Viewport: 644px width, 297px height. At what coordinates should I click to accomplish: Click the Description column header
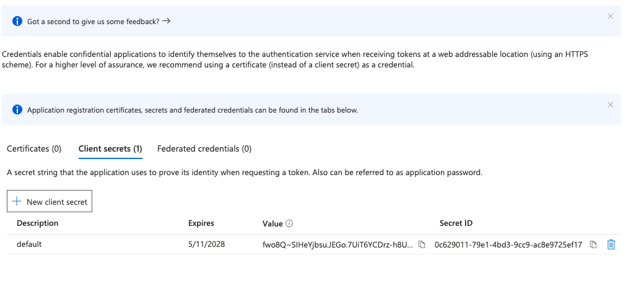(x=37, y=223)
